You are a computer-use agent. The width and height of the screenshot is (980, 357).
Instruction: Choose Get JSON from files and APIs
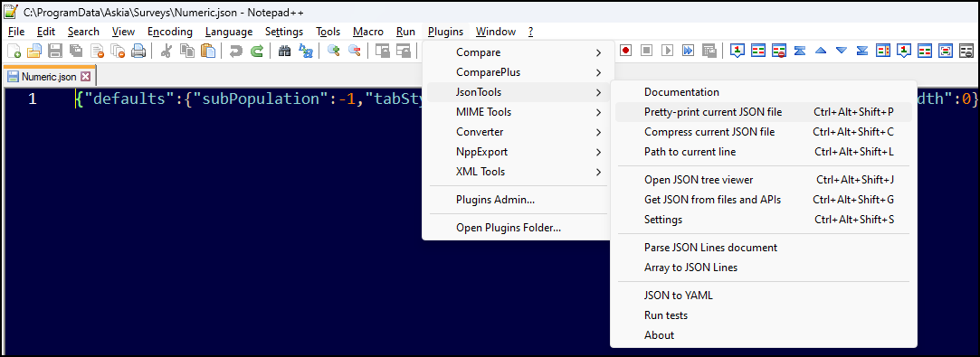763,200
